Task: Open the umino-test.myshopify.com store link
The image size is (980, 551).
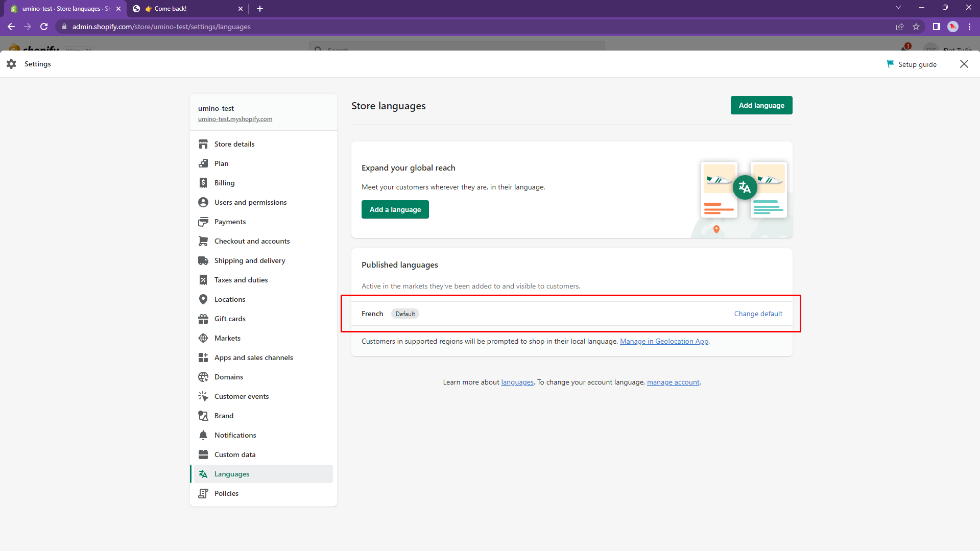Action: [235, 119]
